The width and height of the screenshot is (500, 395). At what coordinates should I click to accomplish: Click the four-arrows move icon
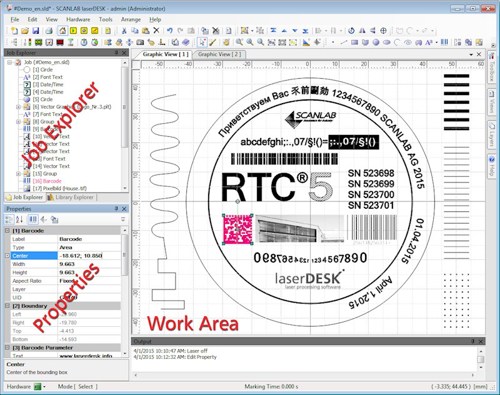point(129,42)
